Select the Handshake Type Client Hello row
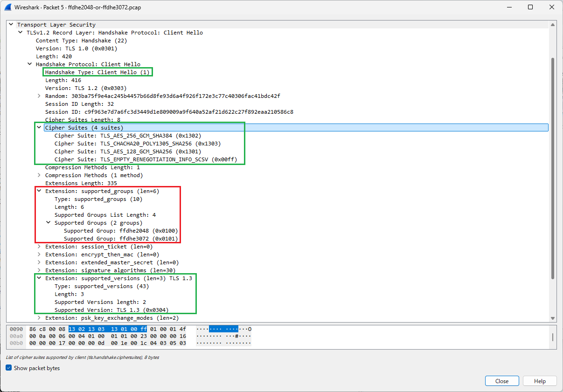Viewport: 563px width, 392px height. (97, 72)
